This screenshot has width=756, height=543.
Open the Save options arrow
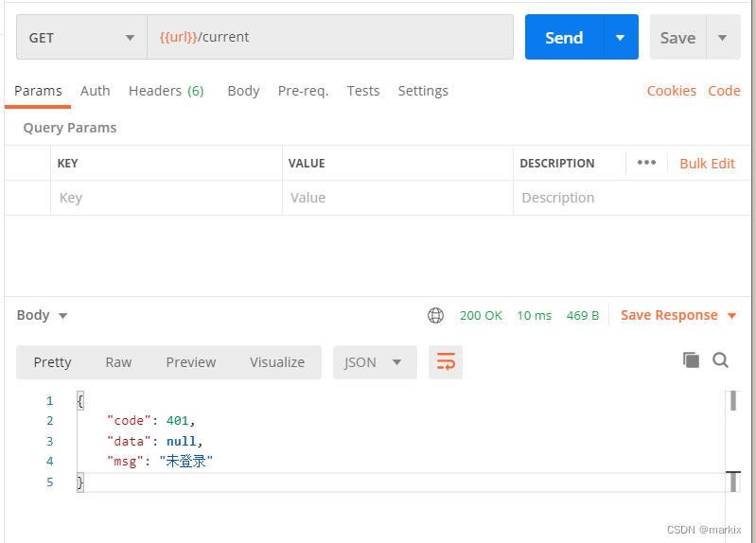(723, 37)
